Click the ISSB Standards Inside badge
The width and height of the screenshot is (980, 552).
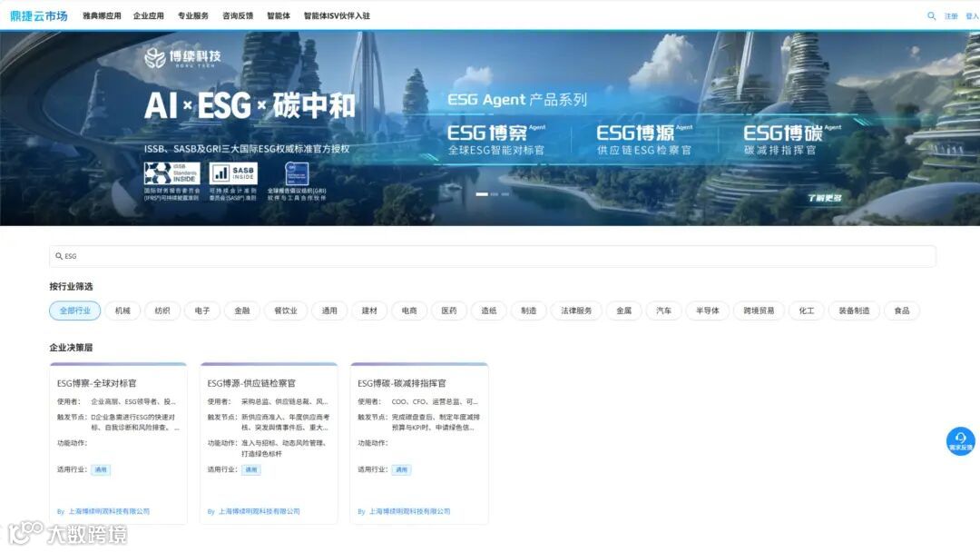tap(171, 173)
